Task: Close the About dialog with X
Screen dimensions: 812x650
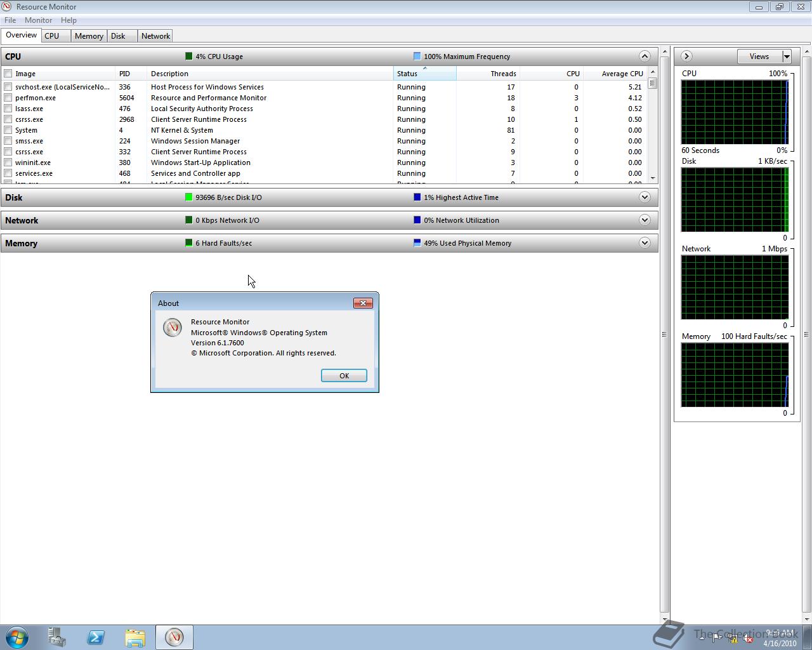Action: tap(363, 303)
